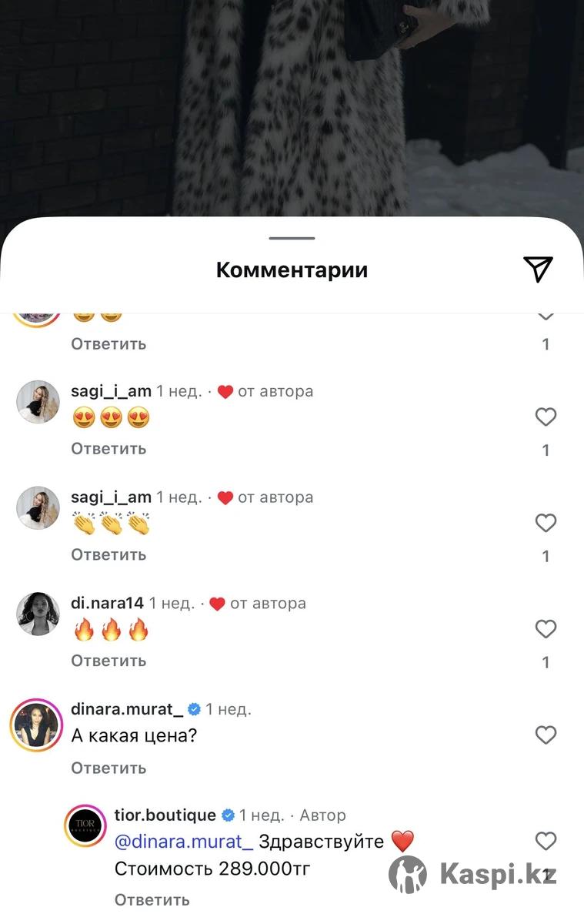The image size is (584, 924).
Task: Like sagi_i_am's heart-eyes emoji comment
Action: (x=546, y=417)
